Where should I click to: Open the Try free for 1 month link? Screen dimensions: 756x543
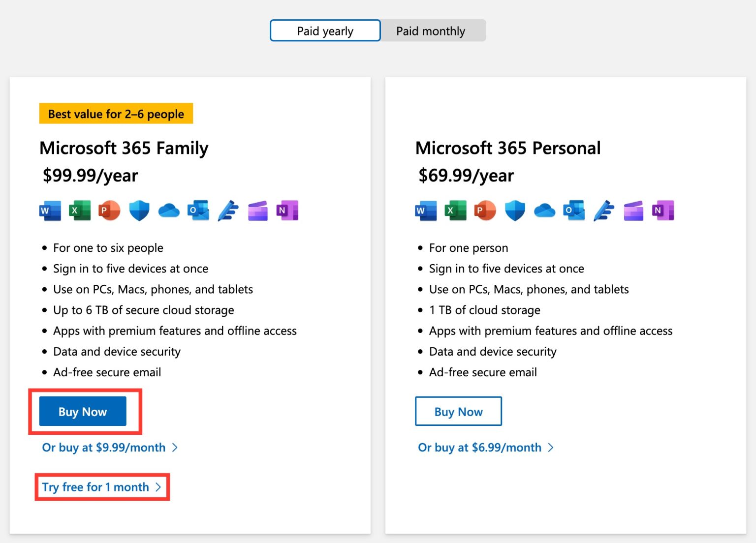95,487
